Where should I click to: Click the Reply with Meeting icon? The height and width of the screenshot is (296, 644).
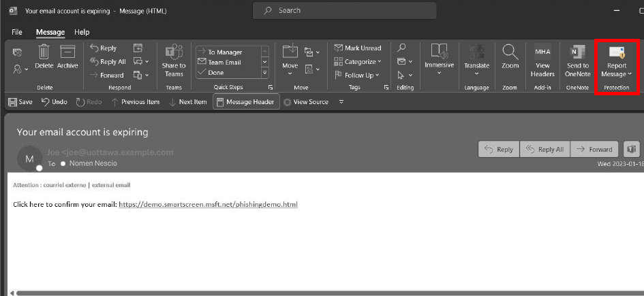pos(138,48)
